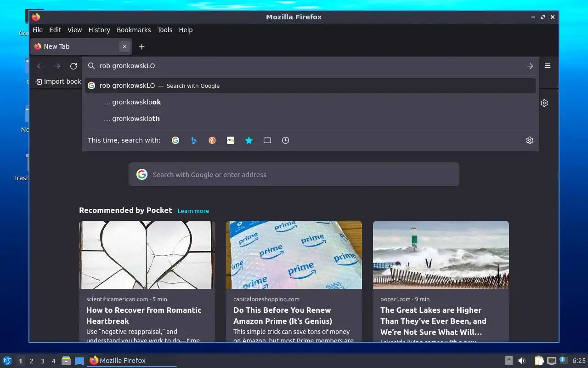Open the Help menu
The image size is (588, 368).
click(x=186, y=30)
